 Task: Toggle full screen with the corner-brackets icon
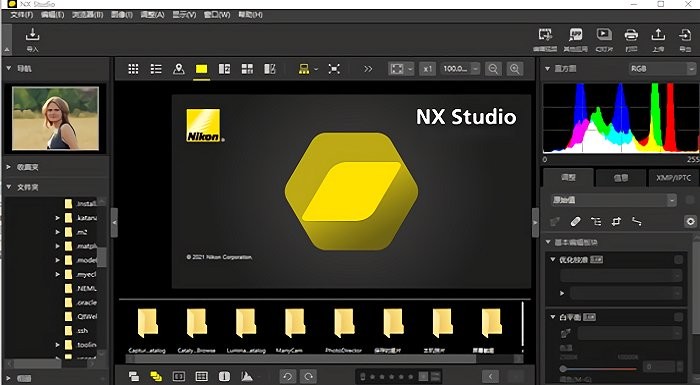tap(334, 69)
